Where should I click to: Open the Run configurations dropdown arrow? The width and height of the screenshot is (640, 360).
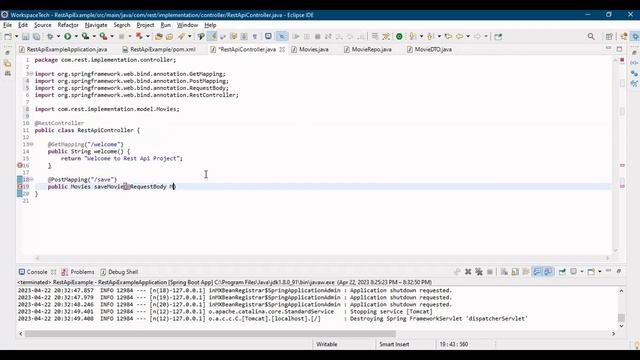point(76,36)
